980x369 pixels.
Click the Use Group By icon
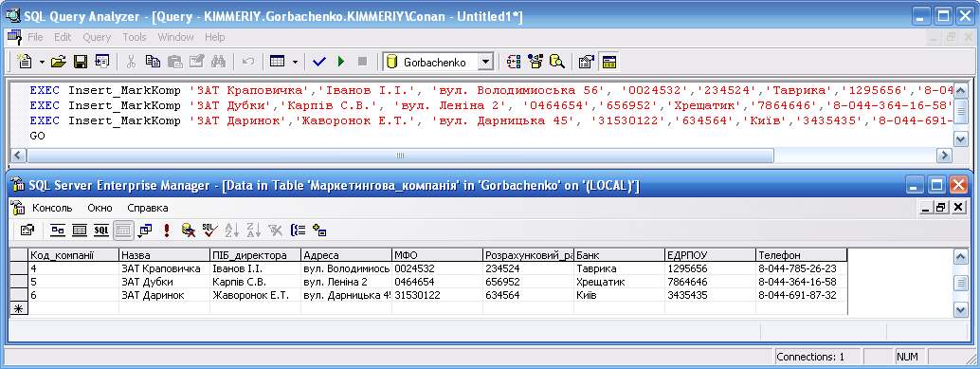(298, 231)
